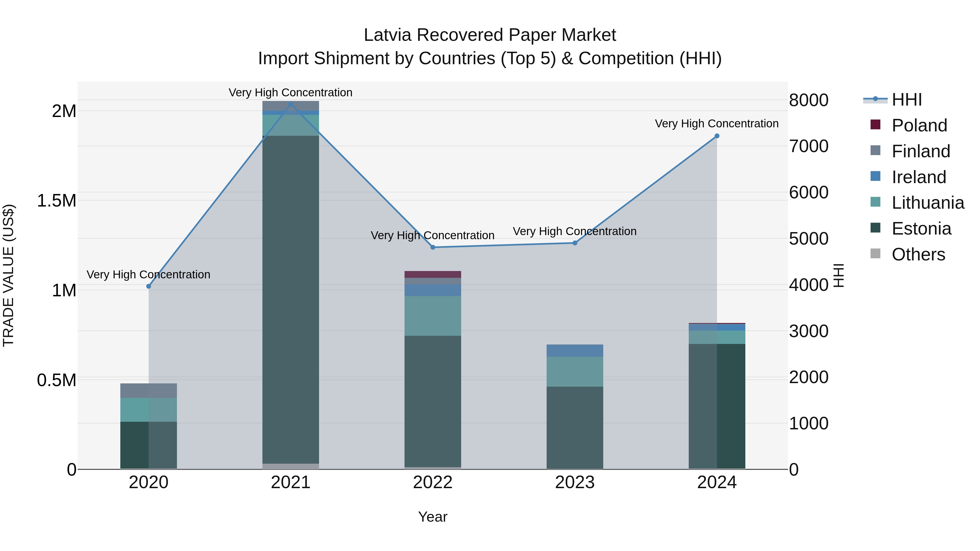Click the Poland legend color swatch
This screenshot has width=980, height=551.
875,124
